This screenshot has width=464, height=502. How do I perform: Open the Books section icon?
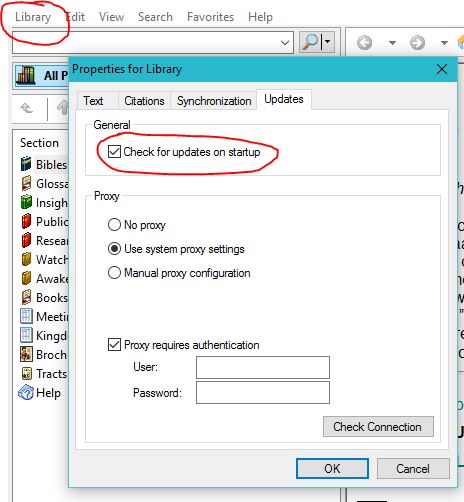pos(26,297)
